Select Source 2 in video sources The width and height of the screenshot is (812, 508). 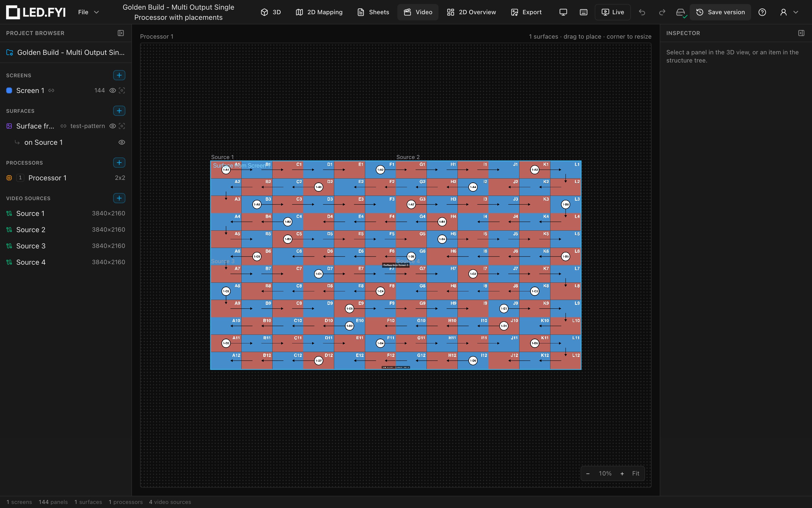[x=66, y=230]
